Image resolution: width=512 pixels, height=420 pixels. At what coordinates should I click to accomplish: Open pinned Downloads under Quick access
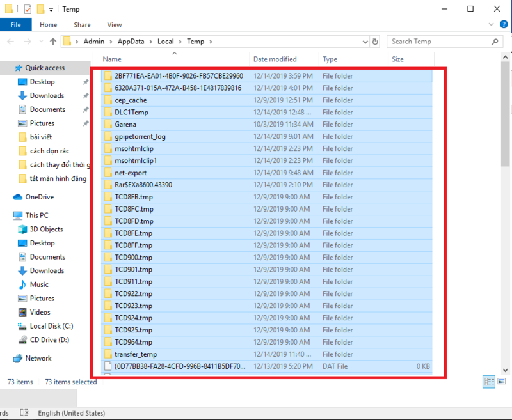(x=47, y=95)
